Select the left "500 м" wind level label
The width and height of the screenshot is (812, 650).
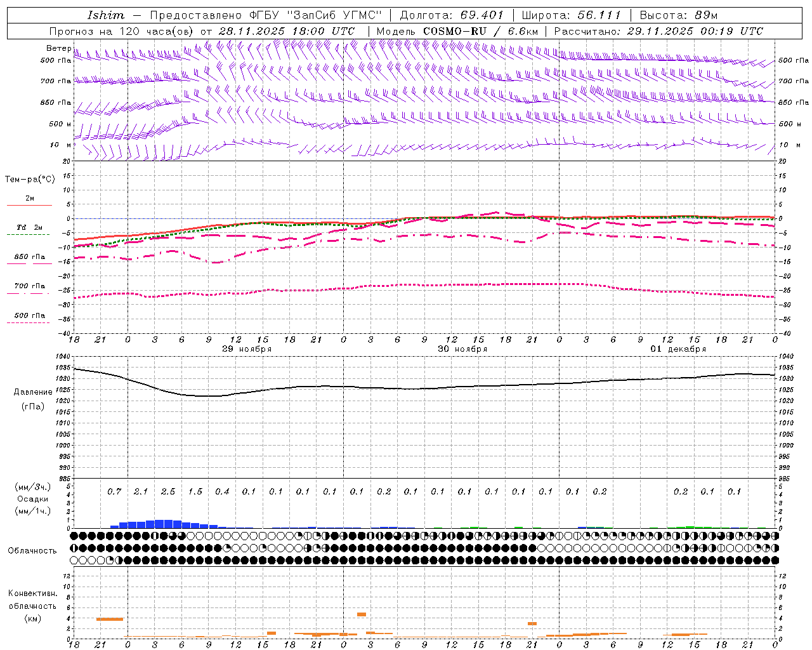point(60,124)
